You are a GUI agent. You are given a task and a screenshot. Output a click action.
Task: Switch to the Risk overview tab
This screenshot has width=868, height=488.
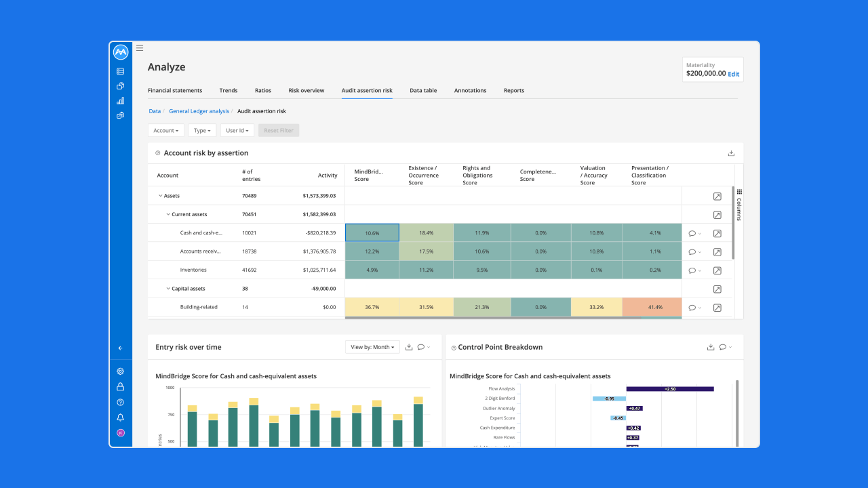(307, 91)
